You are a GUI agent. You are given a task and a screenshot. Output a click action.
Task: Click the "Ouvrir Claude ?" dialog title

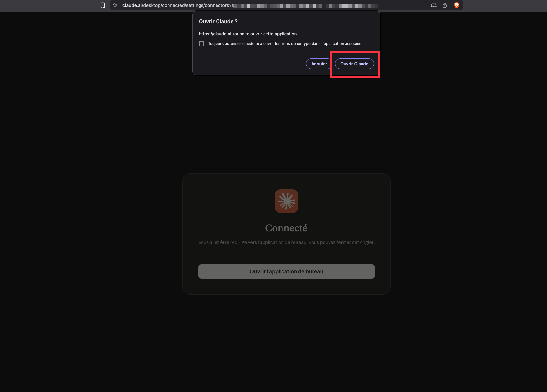click(218, 21)
